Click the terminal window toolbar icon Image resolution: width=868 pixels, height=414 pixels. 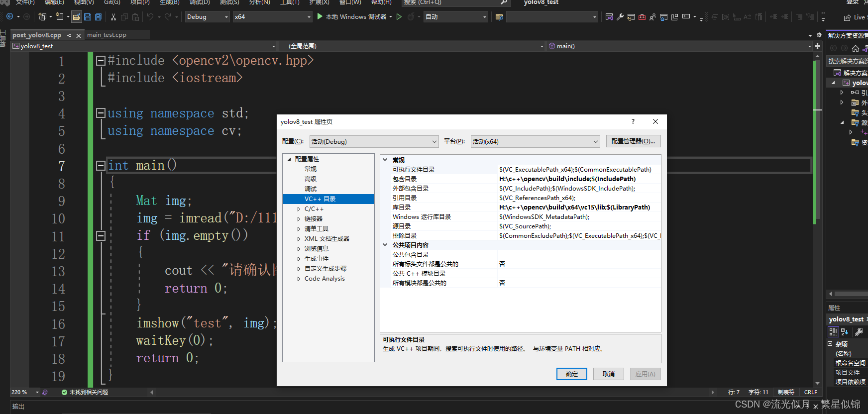[686, 17]
